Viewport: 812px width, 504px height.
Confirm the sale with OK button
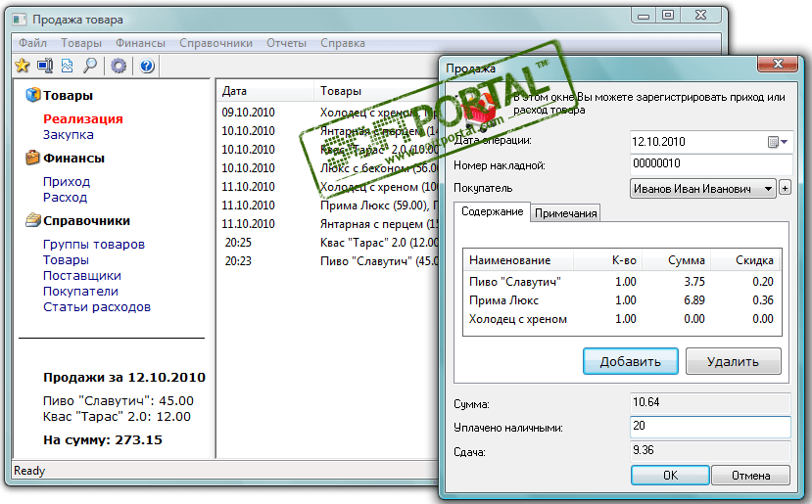670,475
